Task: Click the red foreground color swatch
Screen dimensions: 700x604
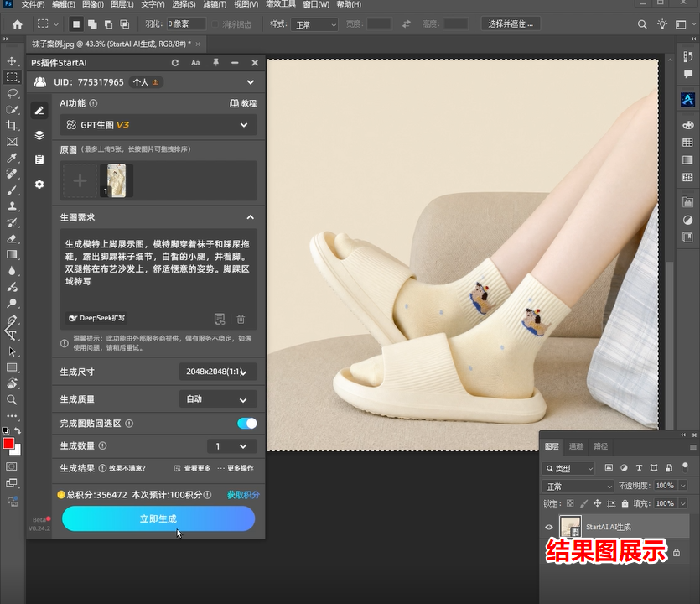Action: [x=8, y=443]
